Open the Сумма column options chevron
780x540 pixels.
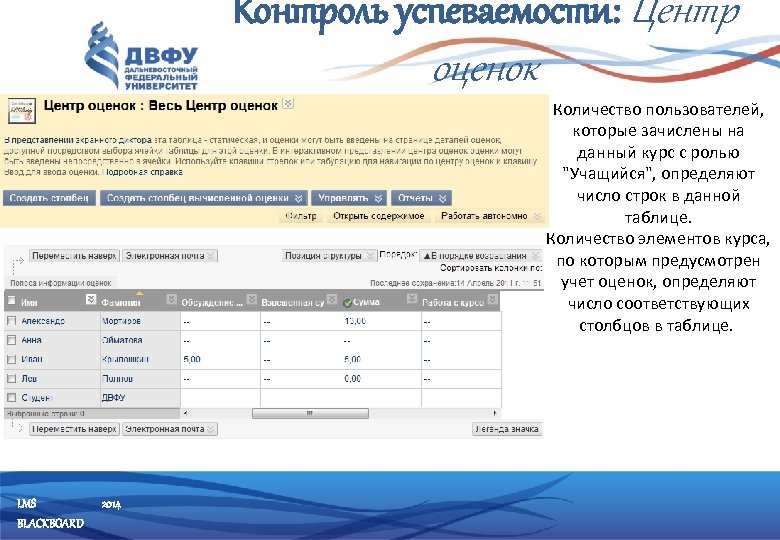[411, 298]
